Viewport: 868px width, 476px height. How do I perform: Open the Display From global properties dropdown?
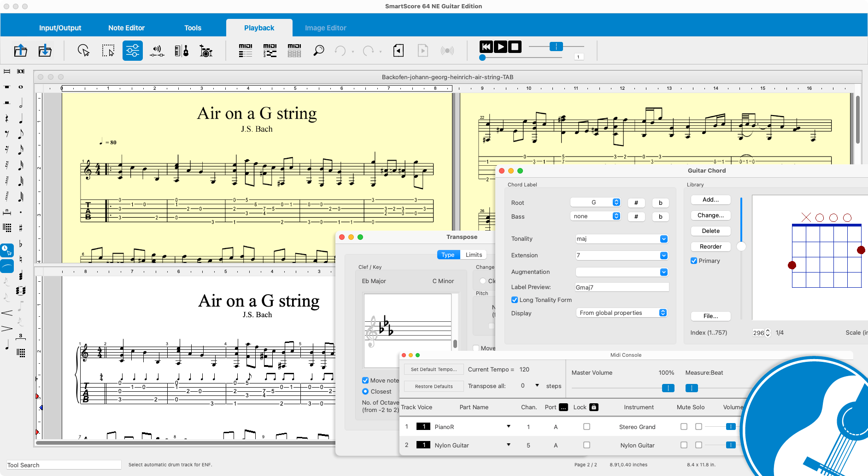(x=622, y=313)
